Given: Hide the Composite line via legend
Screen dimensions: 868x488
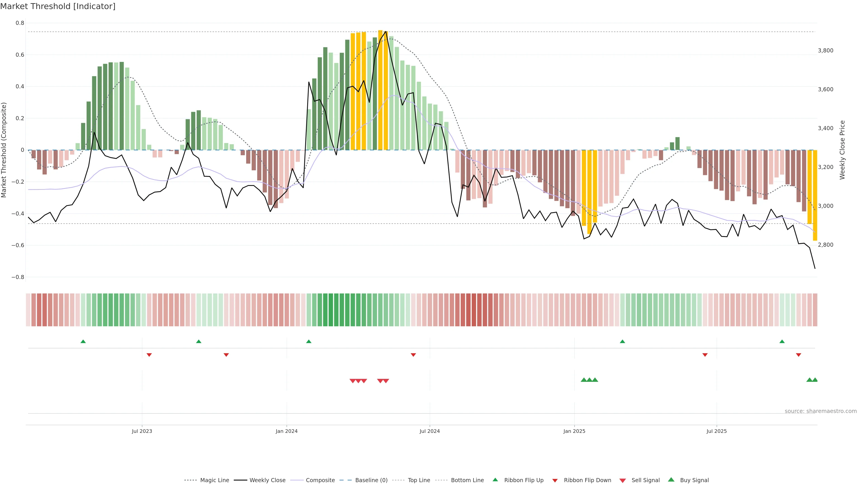Looking at the screenshot, I should pos(320,480).
